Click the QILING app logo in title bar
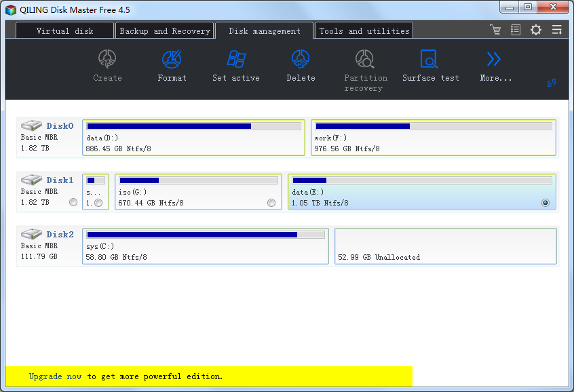 [x=11, y=10]
